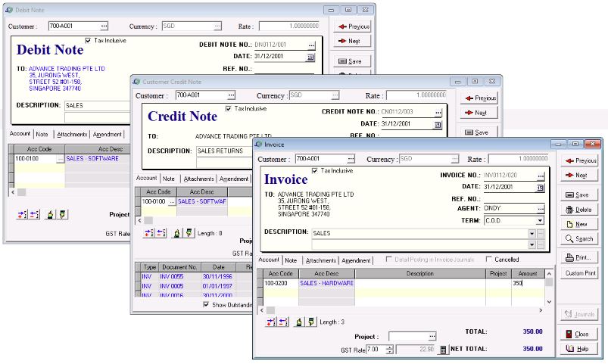Image resolution: width=608 pixels, height=364 pixels.
Task: Click insert row icon in Invoice window
Action: (271, 322)
